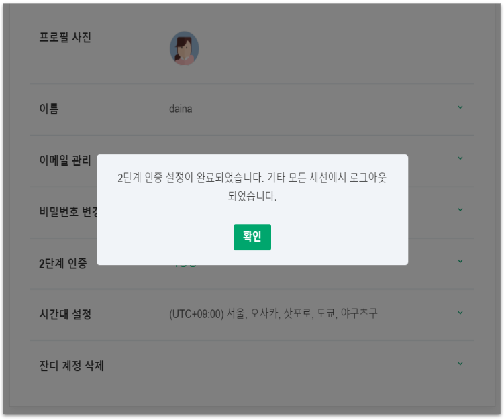
Task: Click the 확인 button in the dialog
Action: click(252, 237)
